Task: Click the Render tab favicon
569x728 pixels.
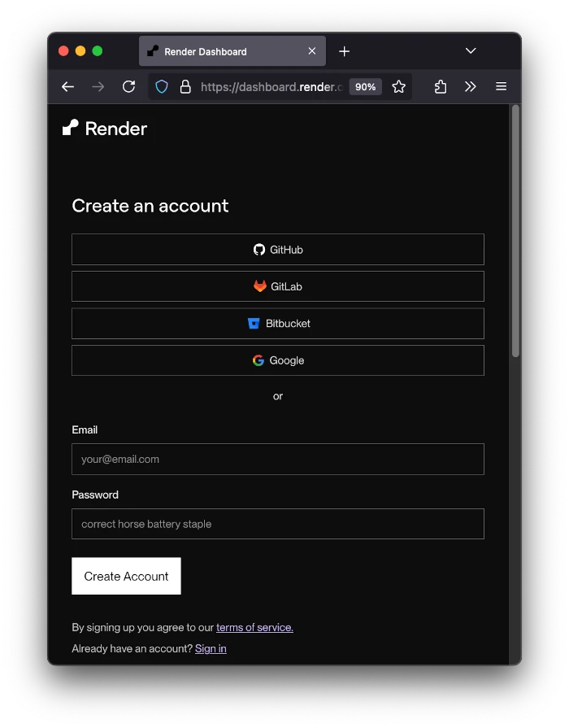Action: [153, 51]
